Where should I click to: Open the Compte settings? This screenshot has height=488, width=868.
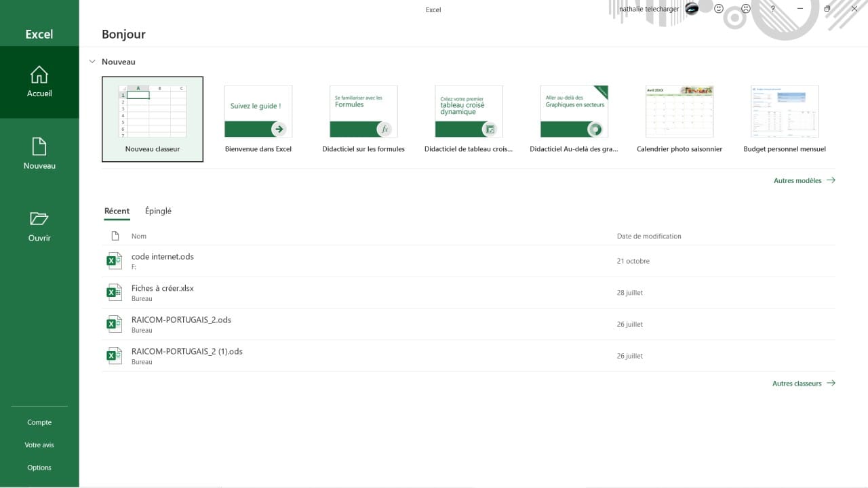(x=39, y=422)
